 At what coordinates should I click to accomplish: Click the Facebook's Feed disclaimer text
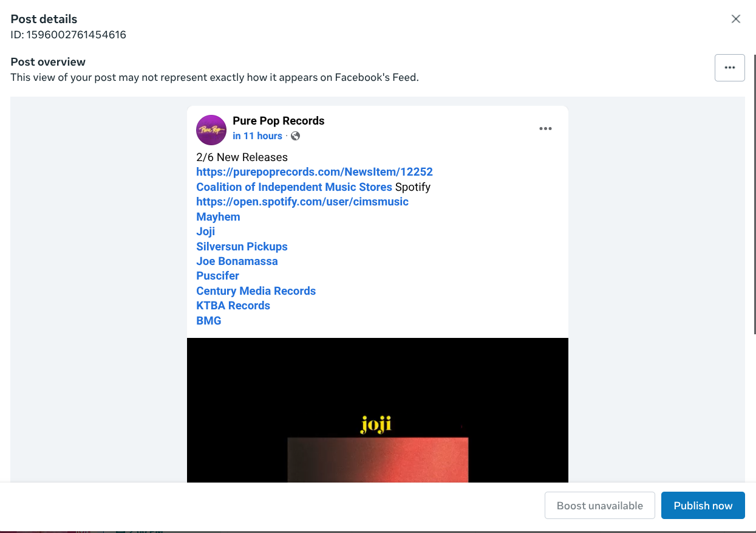(215, 78)
